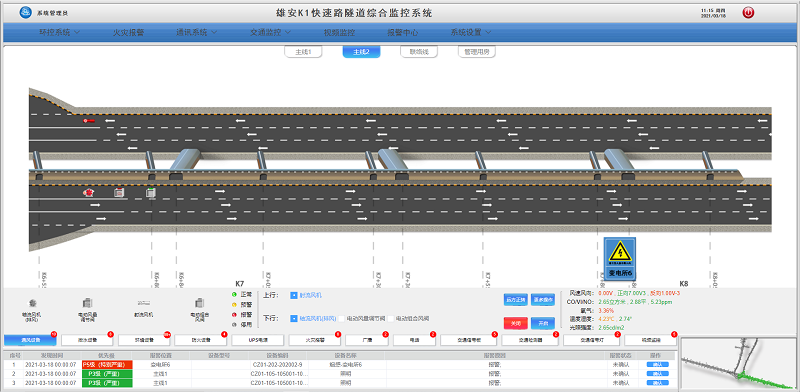Screen dimensions: 800x392
Task: Click the red vehicle icon on upper road
Action: (89, 120)
